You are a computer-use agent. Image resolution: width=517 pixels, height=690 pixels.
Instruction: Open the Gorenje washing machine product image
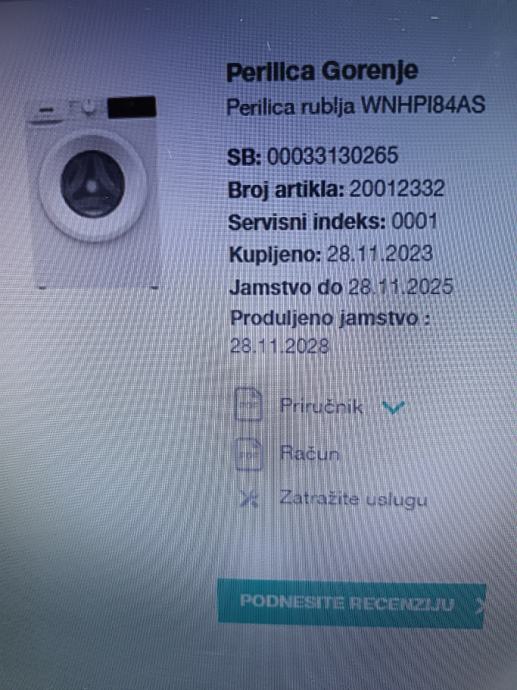[x=94, y=192]
